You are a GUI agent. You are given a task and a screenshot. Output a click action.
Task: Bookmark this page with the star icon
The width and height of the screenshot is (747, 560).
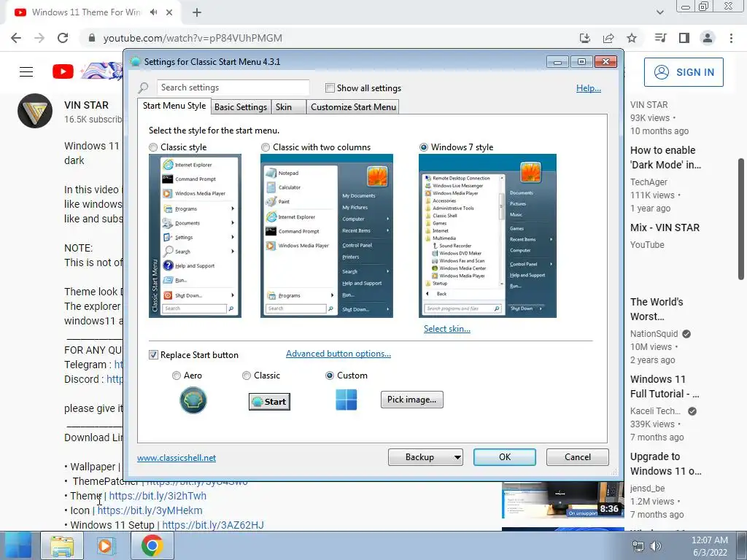click(x=632, y=38)
